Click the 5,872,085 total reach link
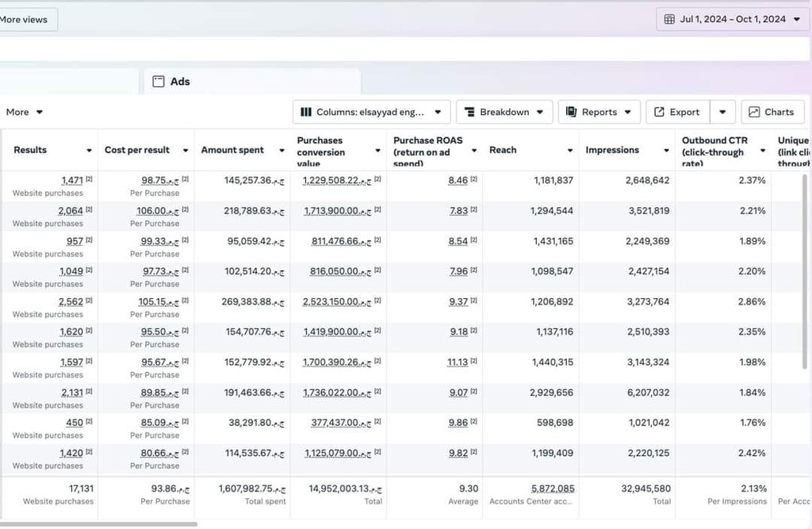The height and width of the screenshot is (529, 812). click(553, 489)
